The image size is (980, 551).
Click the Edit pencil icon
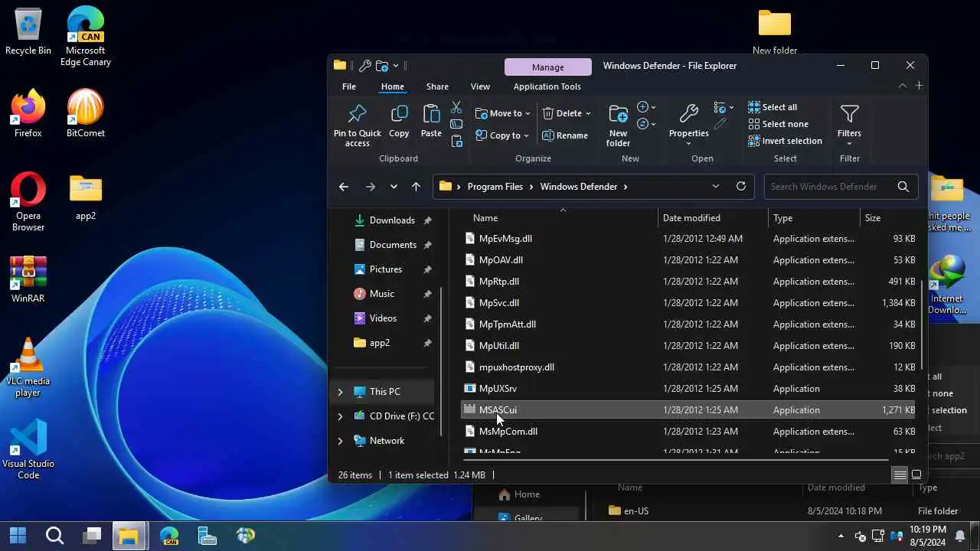click(x=720, y=124)
